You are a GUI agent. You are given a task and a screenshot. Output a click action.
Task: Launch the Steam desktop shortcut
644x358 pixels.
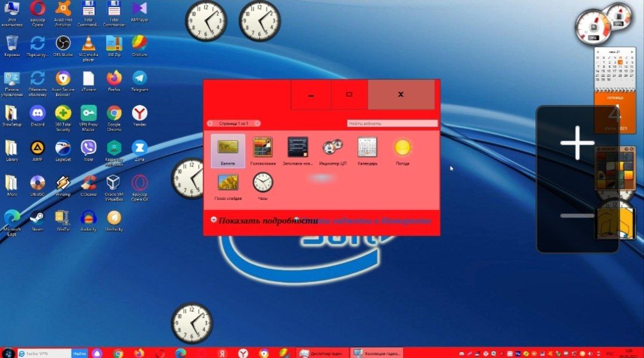coord(38,221)
